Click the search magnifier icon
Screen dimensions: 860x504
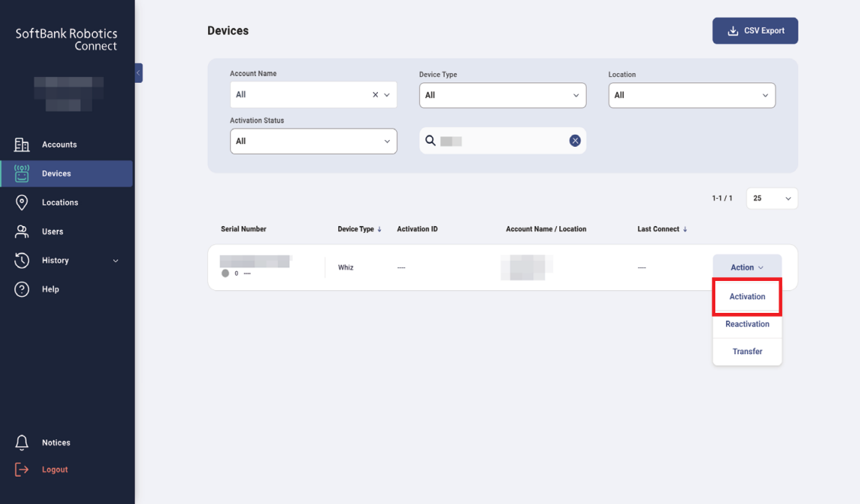(430, 141)
